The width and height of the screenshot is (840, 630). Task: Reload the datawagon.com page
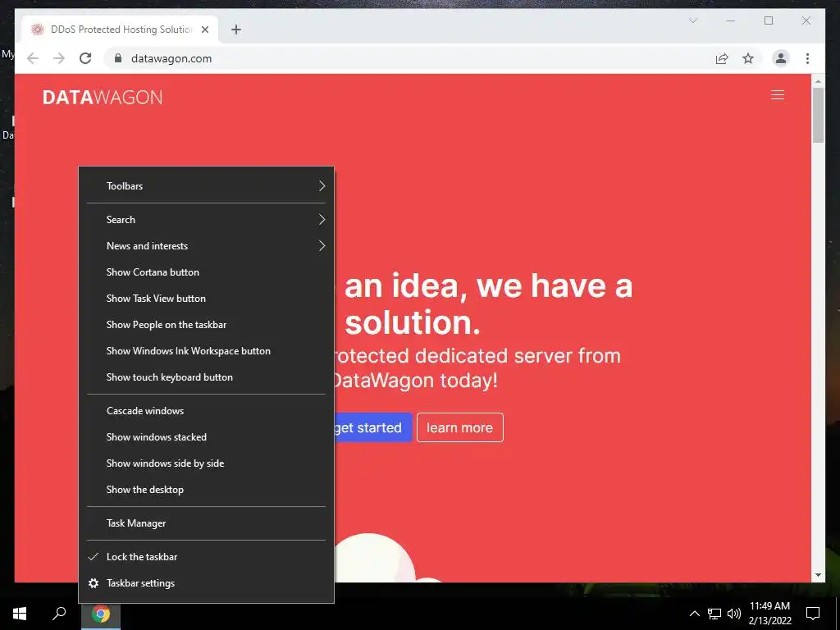click(x=85, y=58)
